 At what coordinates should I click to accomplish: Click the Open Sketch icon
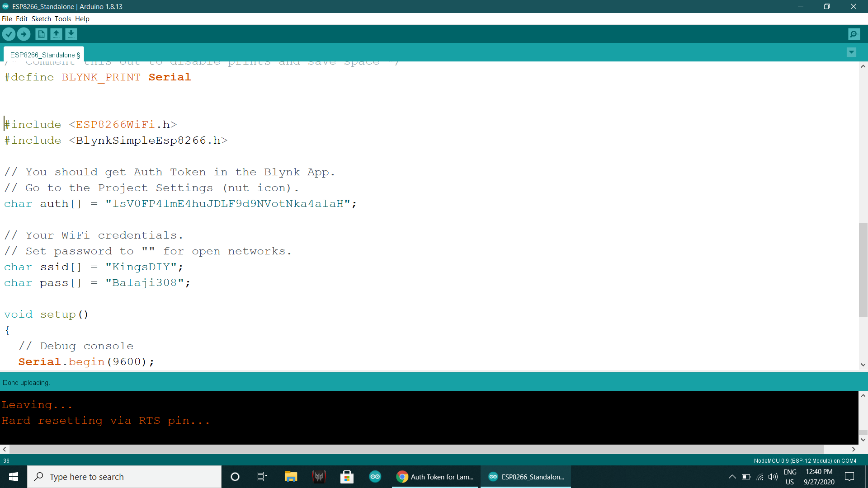tap(56, 34)
